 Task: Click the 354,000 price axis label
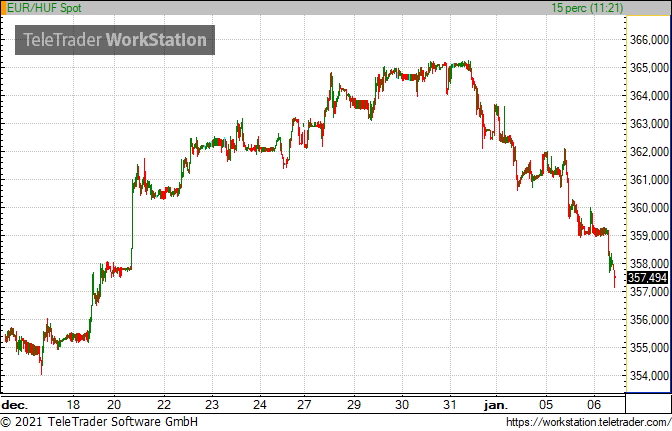[649, 376]
